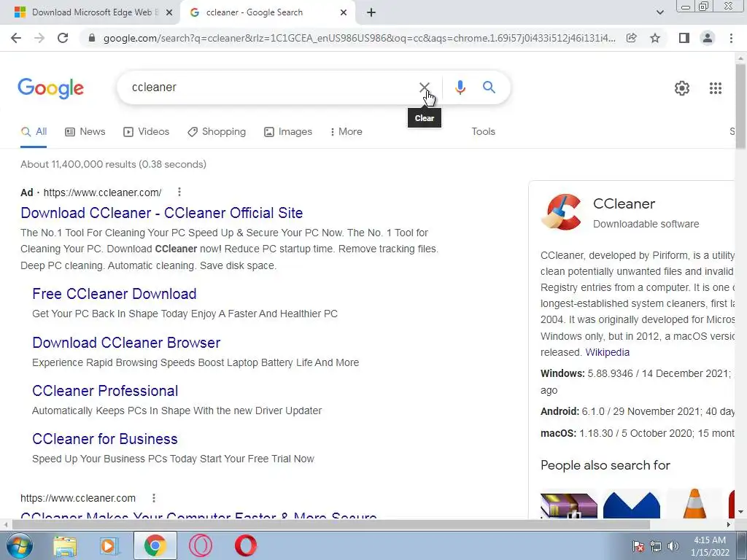Open Download CCleaner Official Site link
This screenshot has height=560, width=747.
tap(161, 213)
